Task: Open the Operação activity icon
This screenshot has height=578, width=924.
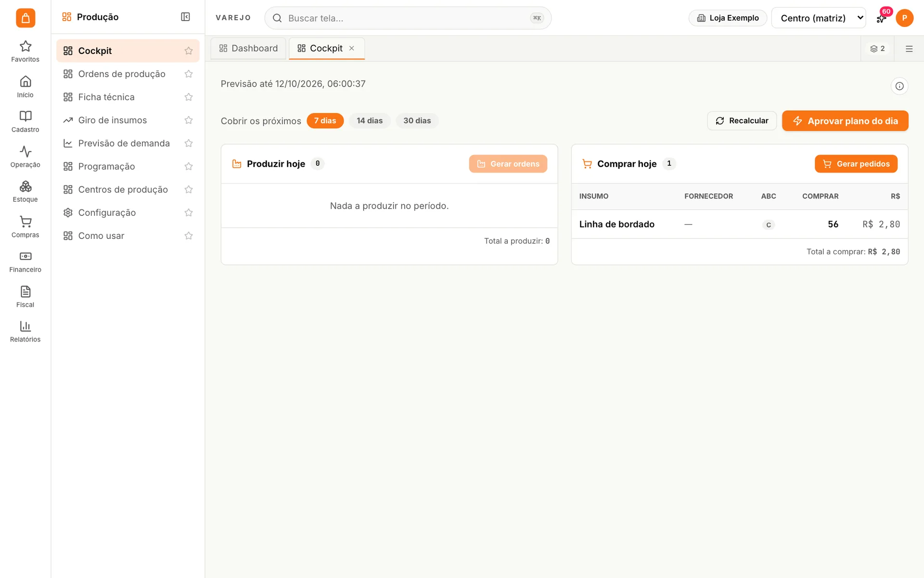Action: tap(25, 157)
